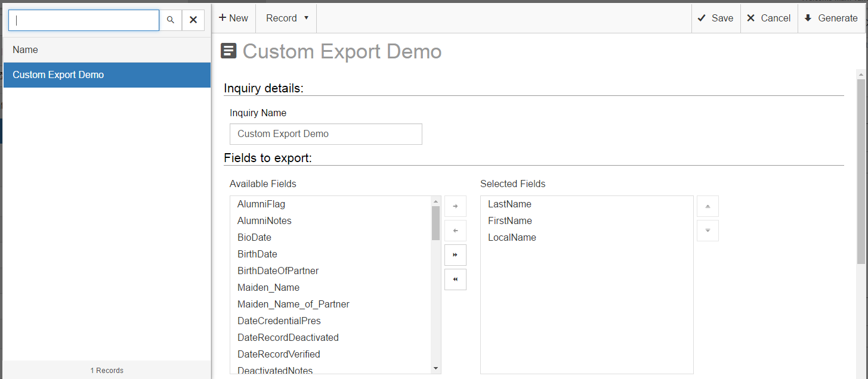
Task: Open the Record dropdown menu
Action: coord(287,18)
